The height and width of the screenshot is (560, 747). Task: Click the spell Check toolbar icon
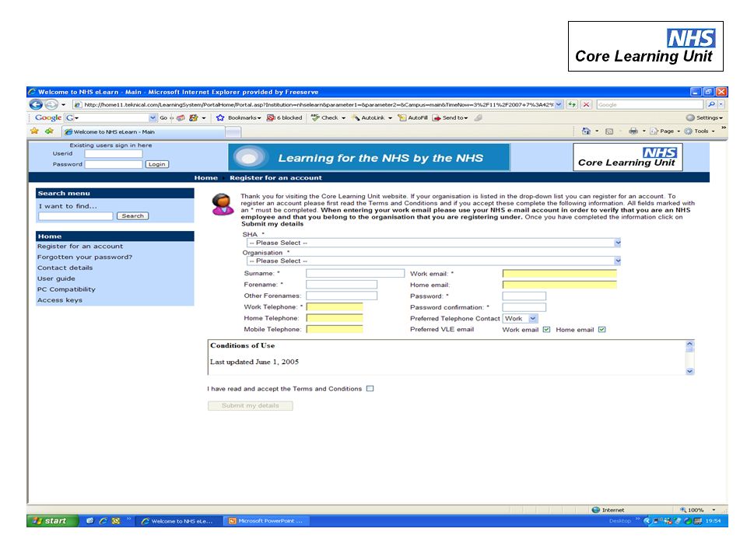315,117
